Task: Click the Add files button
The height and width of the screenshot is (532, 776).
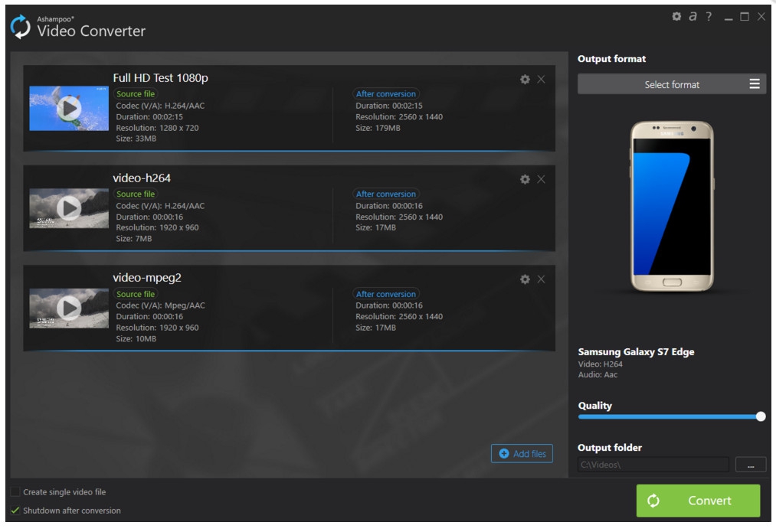Action: click(522, 453)
